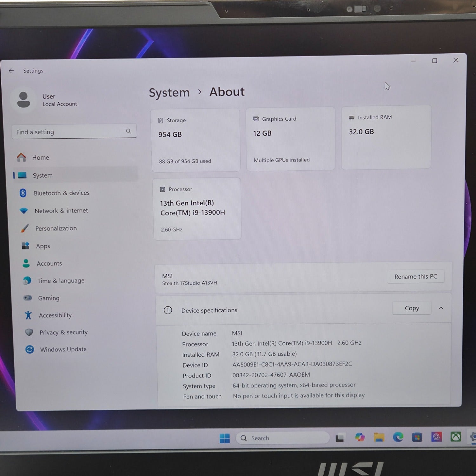The height and width of the screenshot is (476, 476).
Task: Open Windows Update settings
Action: click(63, 349)
